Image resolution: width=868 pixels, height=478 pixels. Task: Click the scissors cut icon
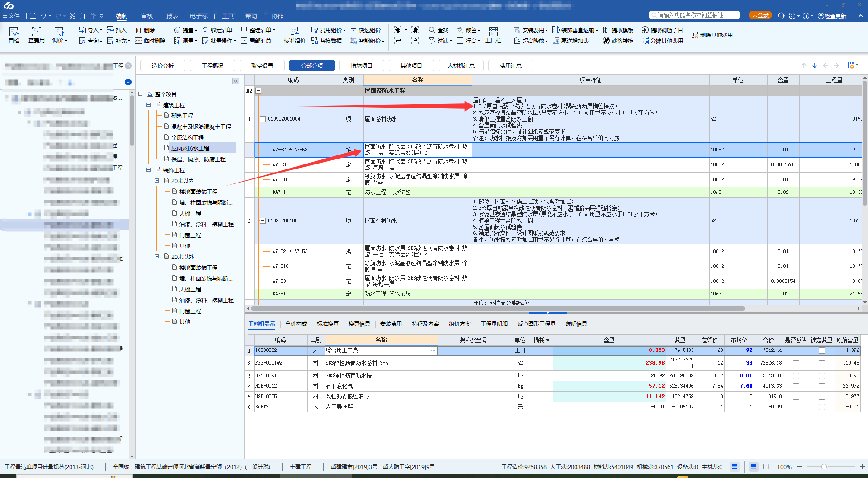(x=72, y=16)
